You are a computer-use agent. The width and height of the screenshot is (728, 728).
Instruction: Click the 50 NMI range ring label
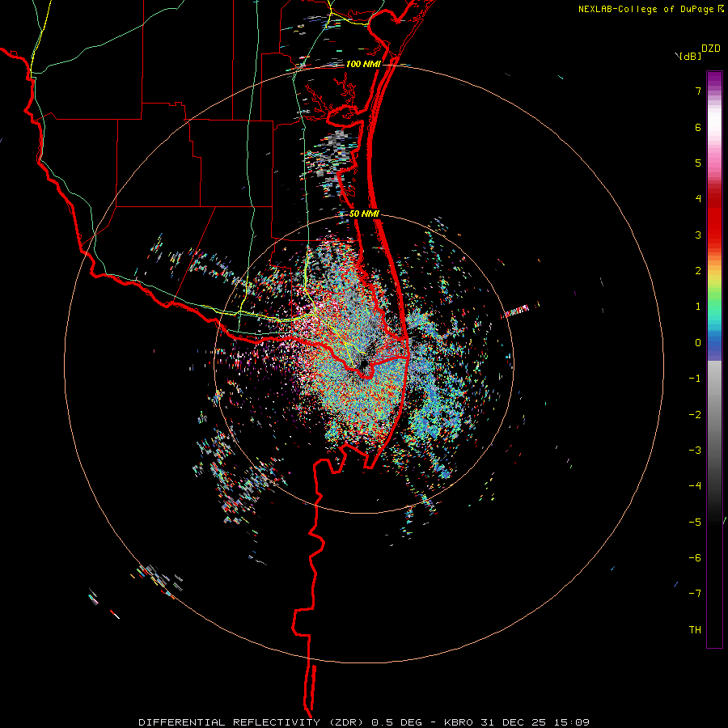[x=364, y=214]
